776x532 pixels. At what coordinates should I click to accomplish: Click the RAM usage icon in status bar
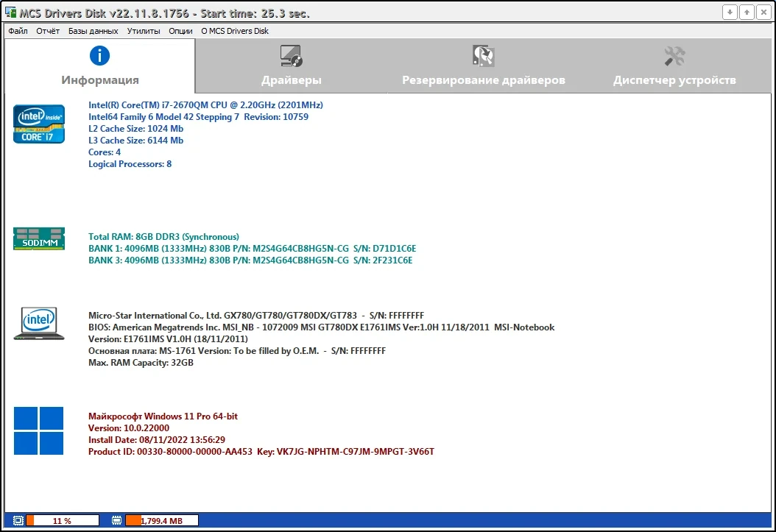(117, 520)
